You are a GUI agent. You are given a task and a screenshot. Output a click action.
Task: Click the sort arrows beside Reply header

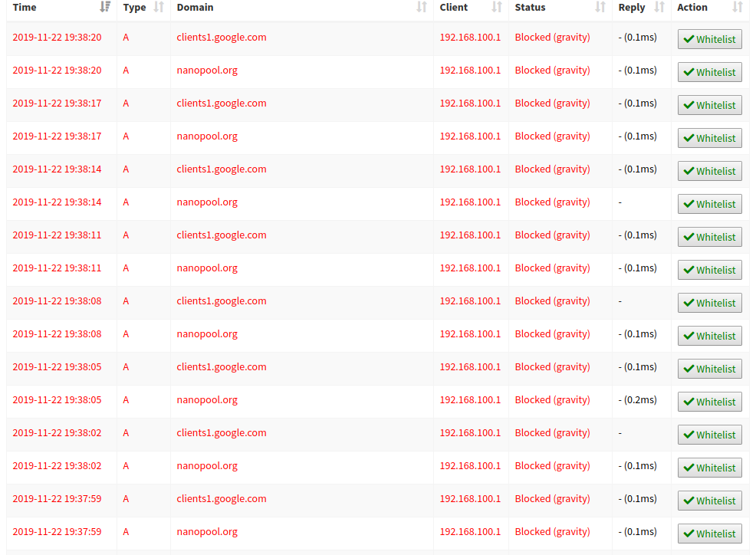659,7
